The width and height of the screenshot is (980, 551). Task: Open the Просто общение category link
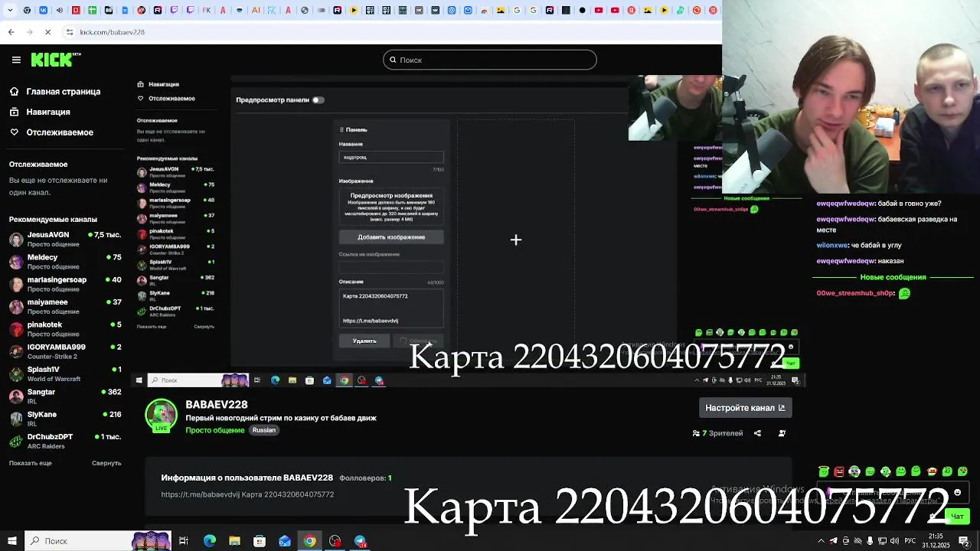coord(215,430)
